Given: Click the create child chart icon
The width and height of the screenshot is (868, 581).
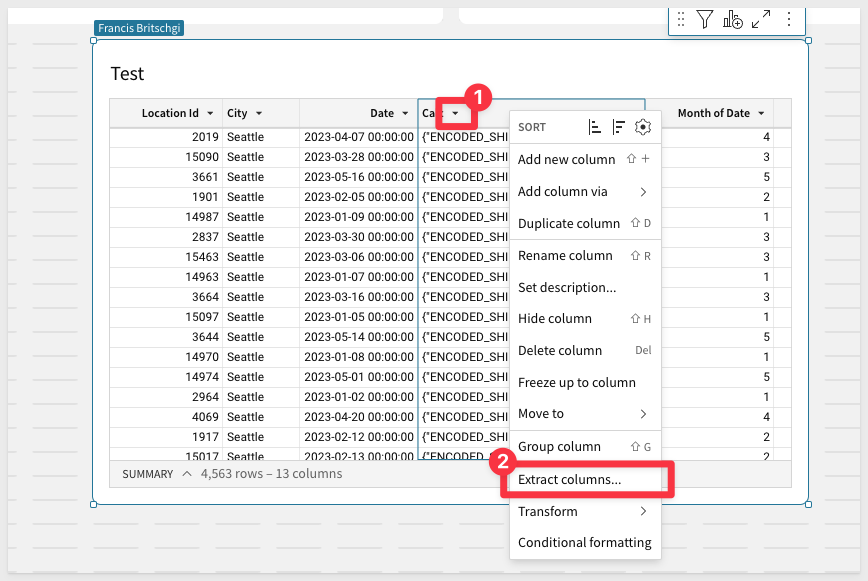Looking at the screenshot, I should 733,19.
